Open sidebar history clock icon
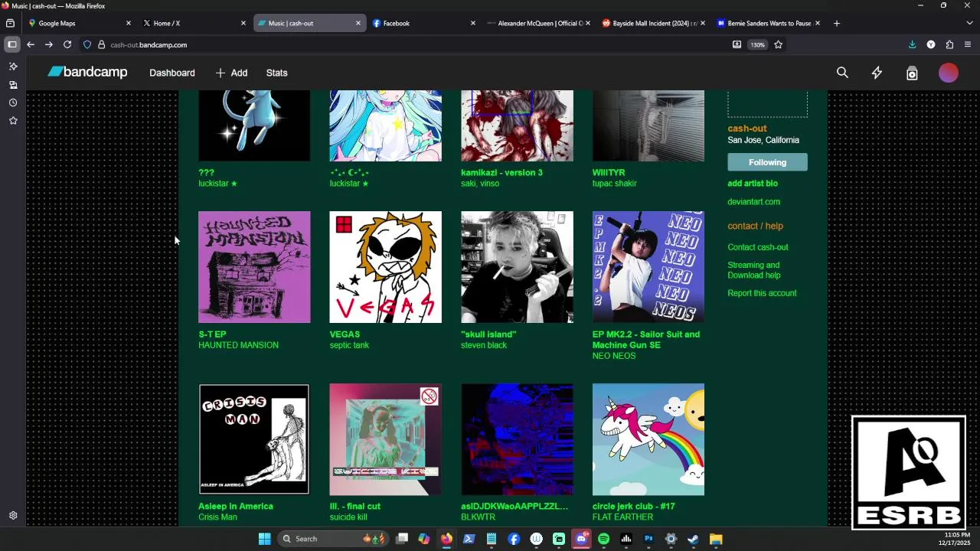The height and width of the screenshot is (551, 980). pos(13,103)
